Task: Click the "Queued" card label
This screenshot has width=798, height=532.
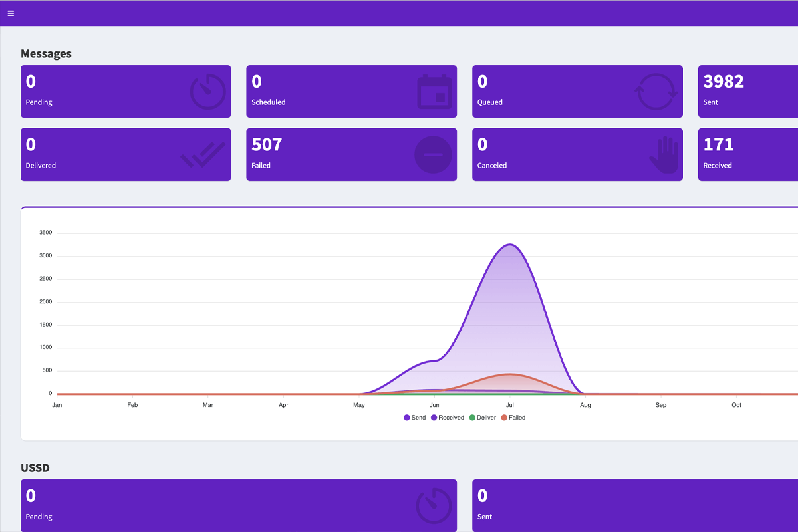Action: click(x=490, y=102)
